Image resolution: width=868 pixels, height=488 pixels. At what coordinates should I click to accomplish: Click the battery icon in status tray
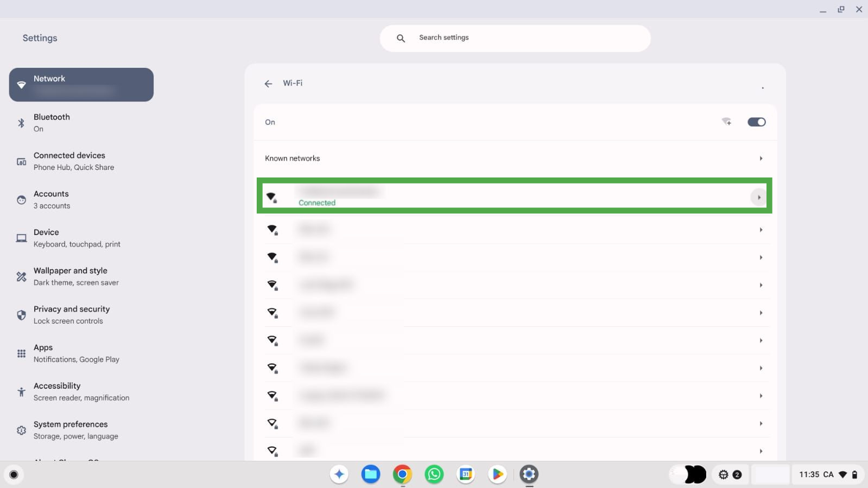[854, 475]
